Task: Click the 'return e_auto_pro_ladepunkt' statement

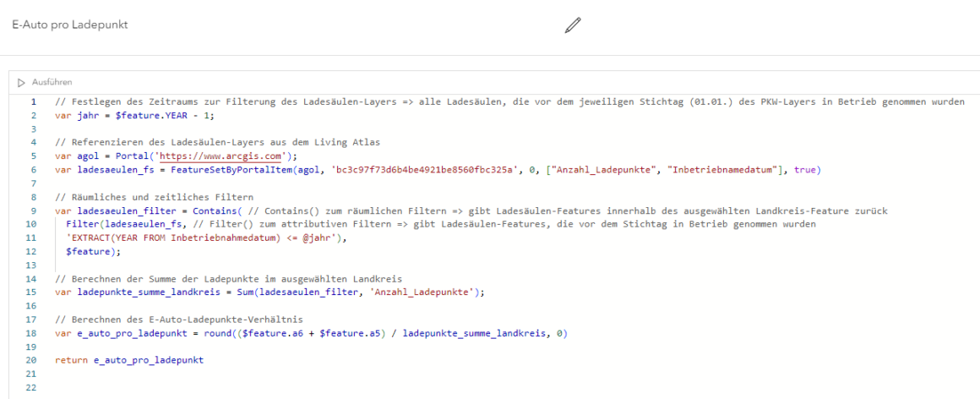Action: tap(129, 361)
